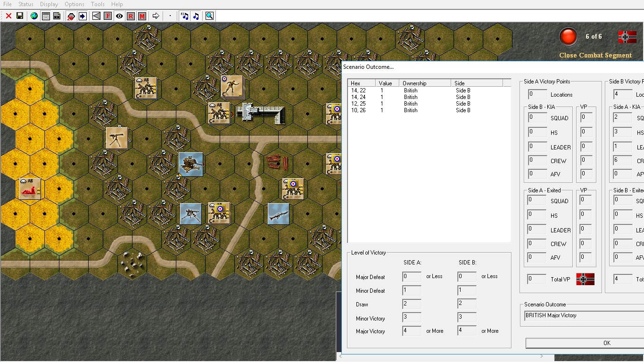Click the gray left-pointing triangle icon
644x362 pixels.
pyautogui.click(x=96, y=16)
